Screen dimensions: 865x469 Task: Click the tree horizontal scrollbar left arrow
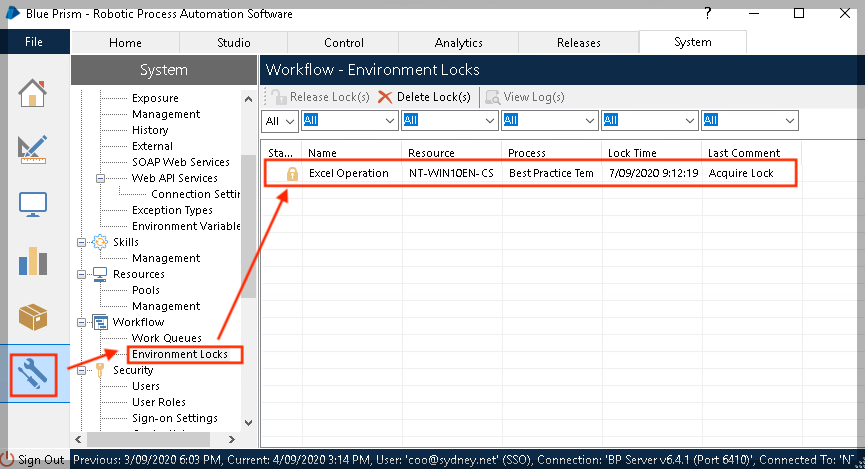78,440
